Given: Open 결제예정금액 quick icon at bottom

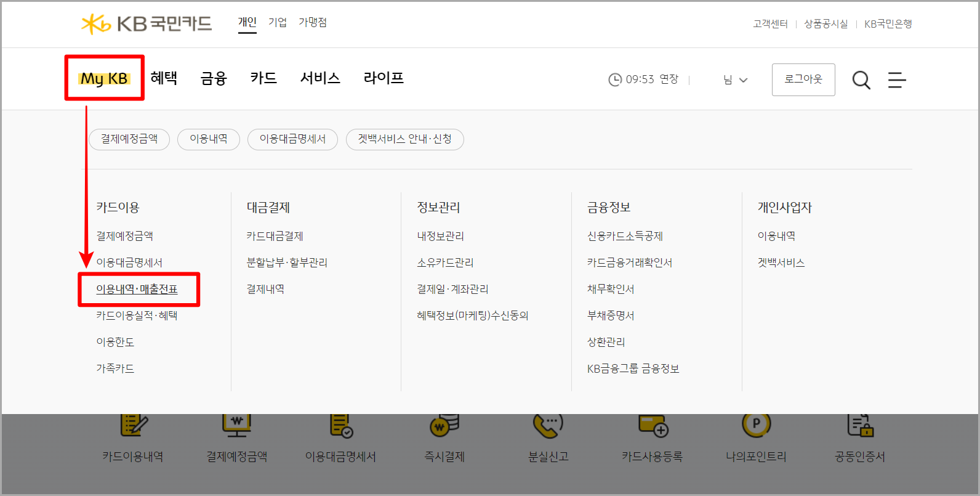Looking at the screenshot, I should tap(237, 425).
